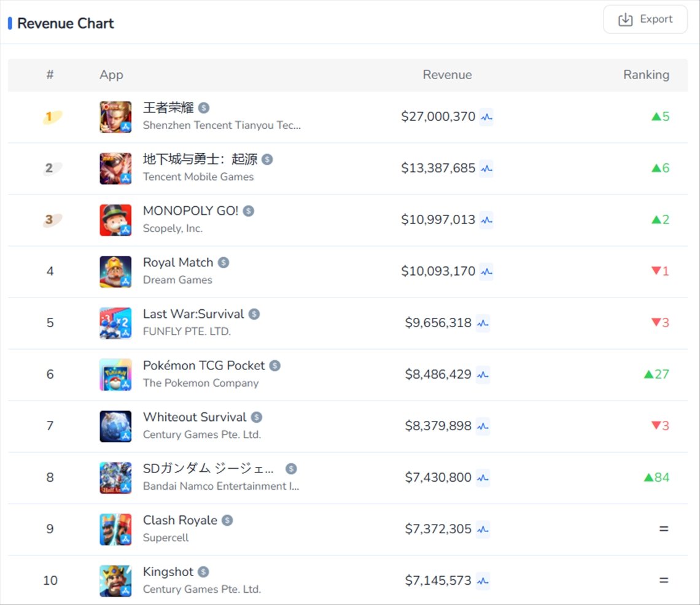Click the Whiteout Survival app thumbnail
The width and height of the screenshot is (700, 605).
(x=115, y=426)
